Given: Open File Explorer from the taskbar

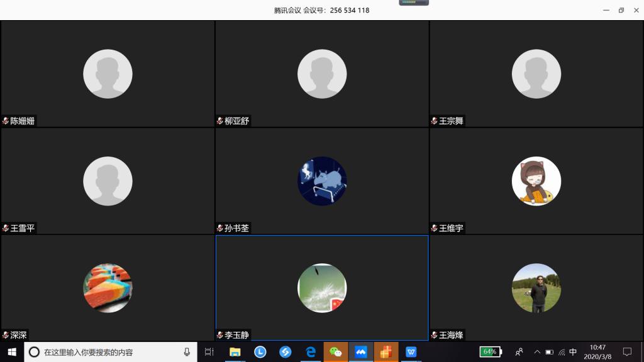Looking at the screenshot, I should 235,352.
